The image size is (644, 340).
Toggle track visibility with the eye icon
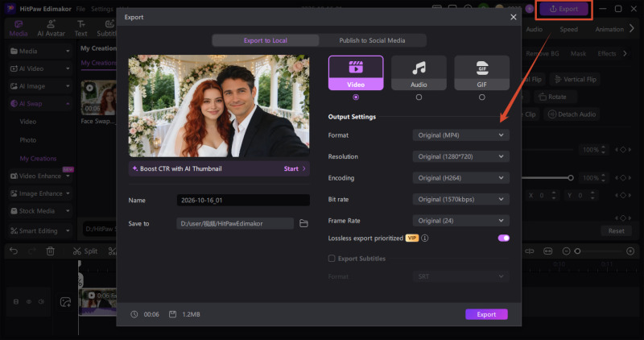29,302
